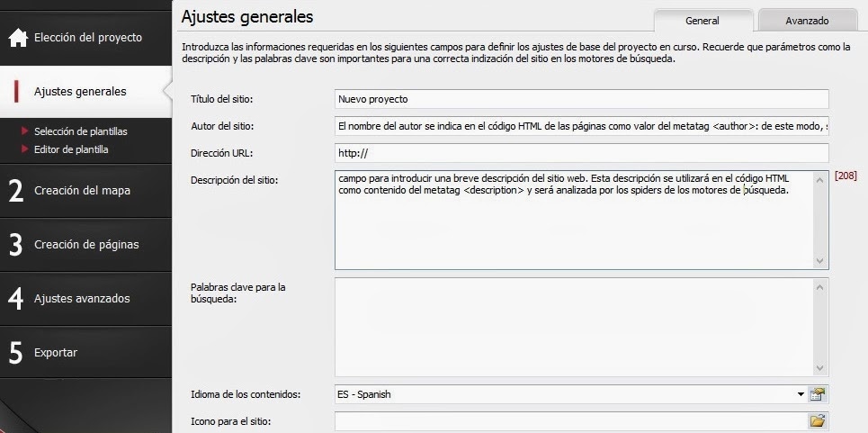The height and width of the screenshot is (433, 868).
Task: Click the step 4 number icon
Action: pyautogui.click(x=16, y=299)
